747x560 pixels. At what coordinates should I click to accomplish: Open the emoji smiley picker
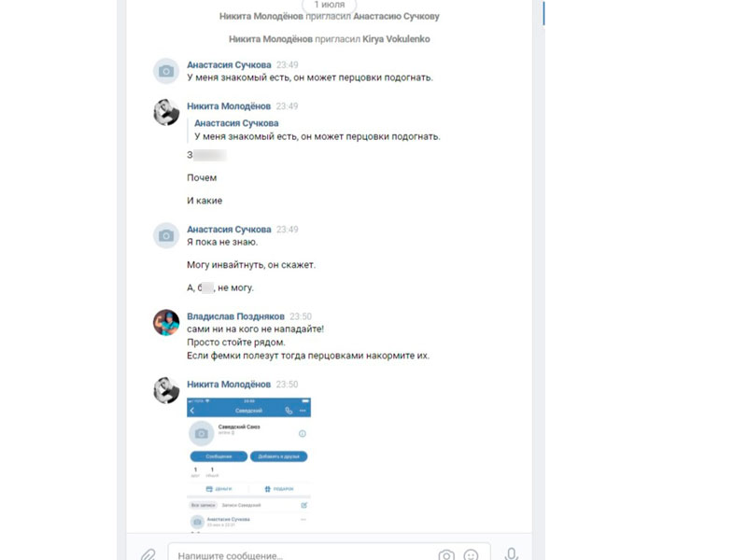point(471,554)
